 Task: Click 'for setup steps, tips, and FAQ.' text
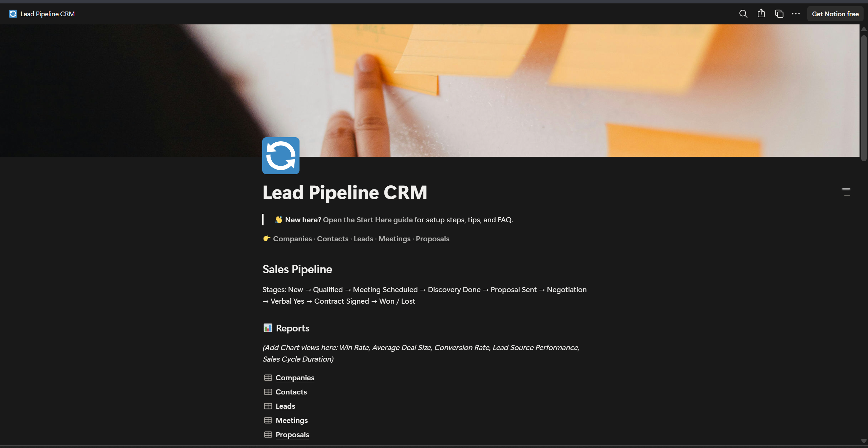(463, 220)
